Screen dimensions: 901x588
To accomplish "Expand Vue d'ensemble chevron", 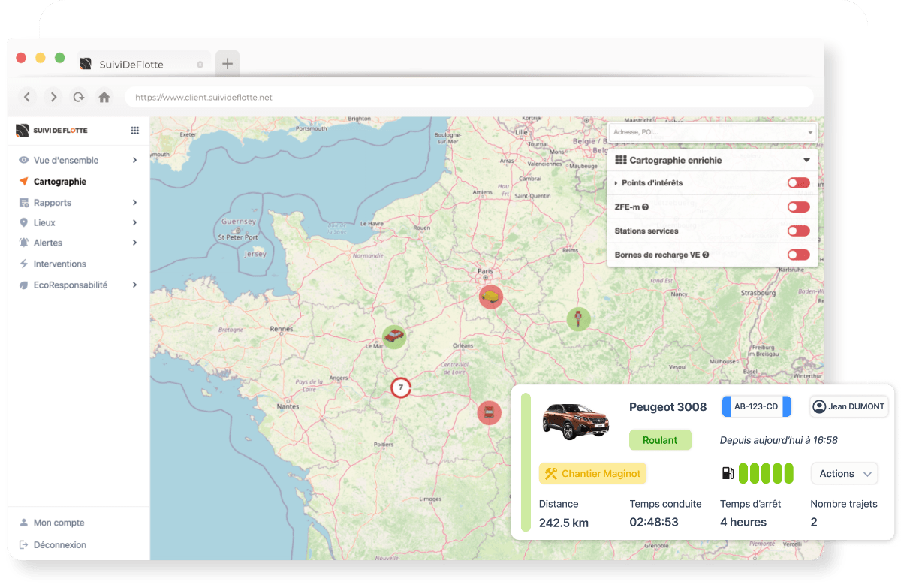I will tap(134, 160).
